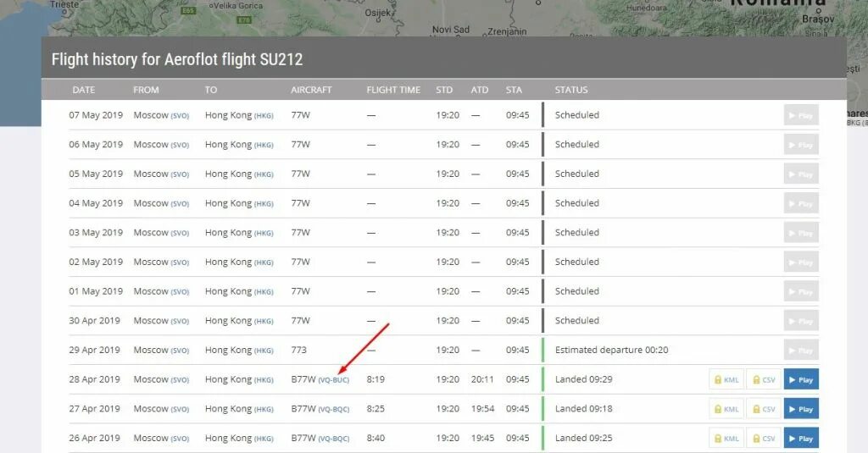This screenshot has height=453, width=868.
Task: Click actual departure time 19:54
Action: pos(482,408)
